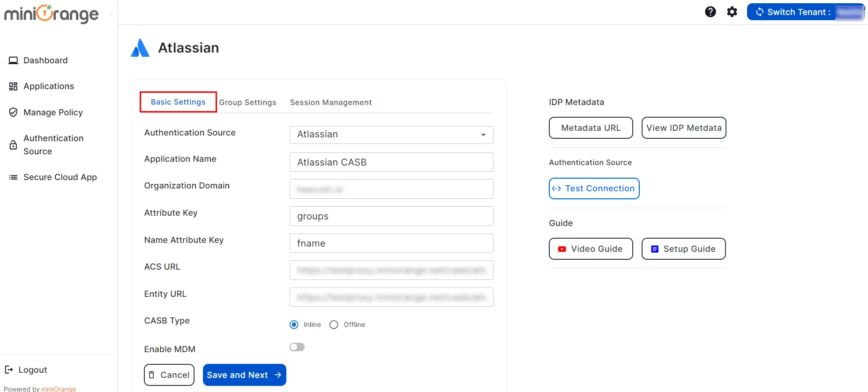Select the Inline CASB type

(294, 324)
